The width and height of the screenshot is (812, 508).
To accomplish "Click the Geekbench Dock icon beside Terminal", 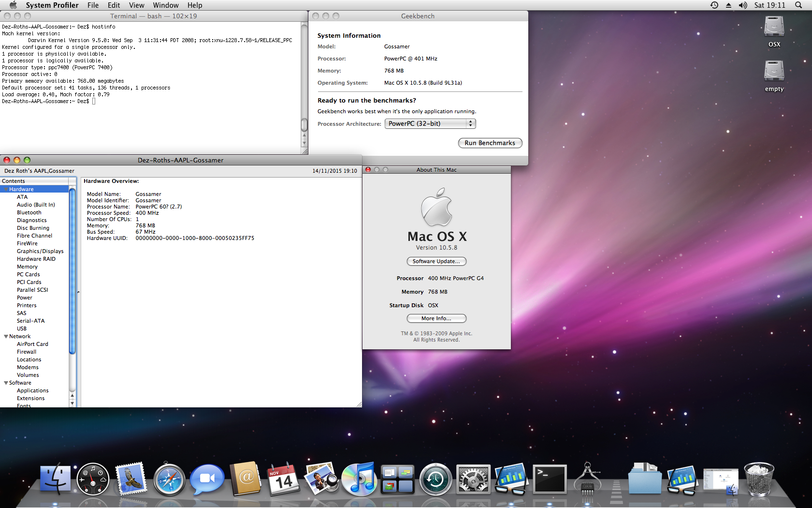I will [x=511, y=479].
